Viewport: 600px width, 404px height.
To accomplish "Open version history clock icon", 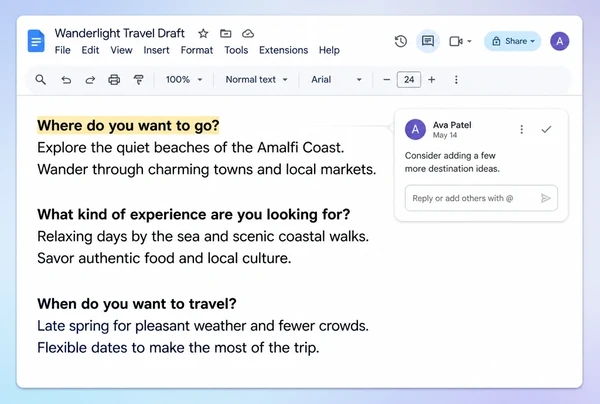I will click(401, 41).
